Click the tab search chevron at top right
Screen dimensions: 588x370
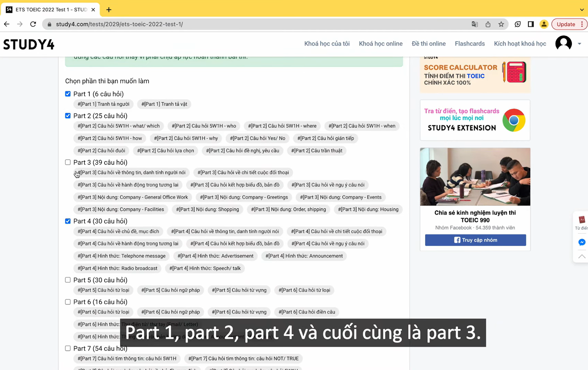click(582, 10)
